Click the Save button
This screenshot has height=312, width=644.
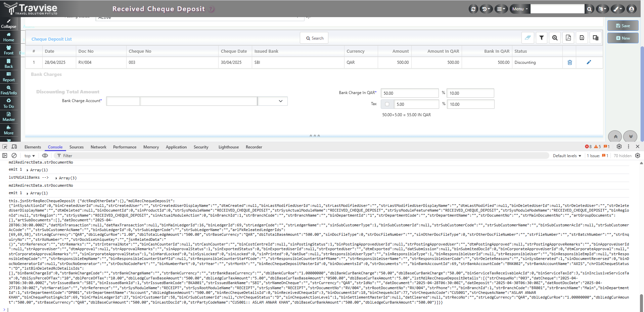point(623,26)
